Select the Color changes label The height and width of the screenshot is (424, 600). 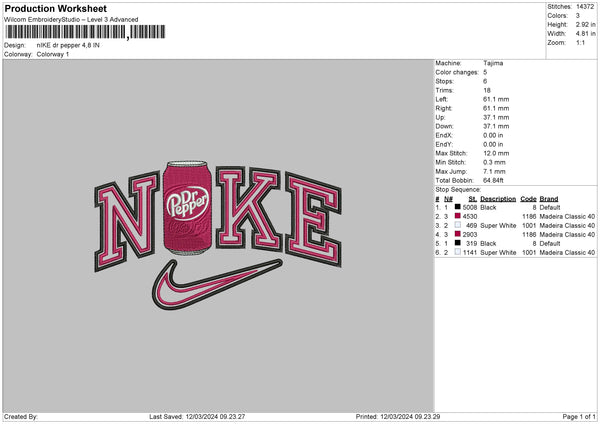457,72
